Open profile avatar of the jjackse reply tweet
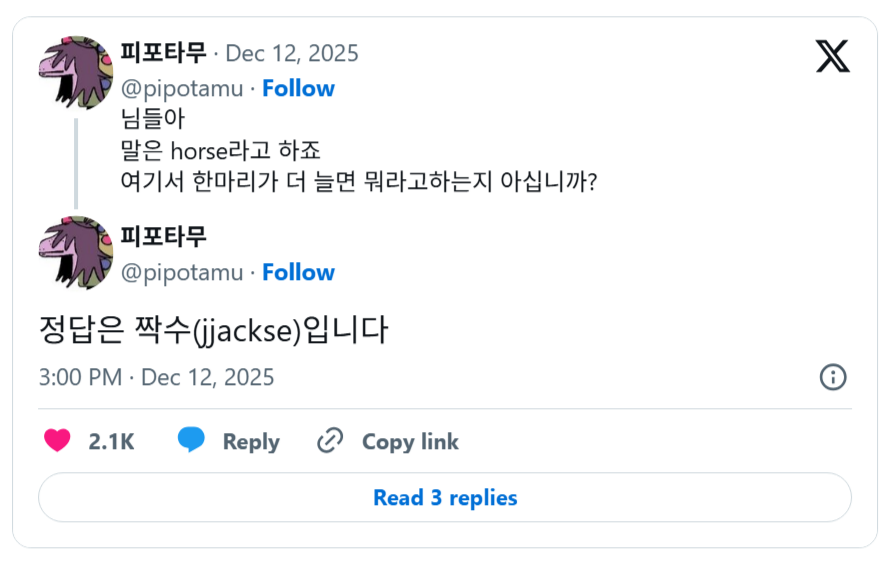Viewport: 893px width, 576px height. (75, 253)
